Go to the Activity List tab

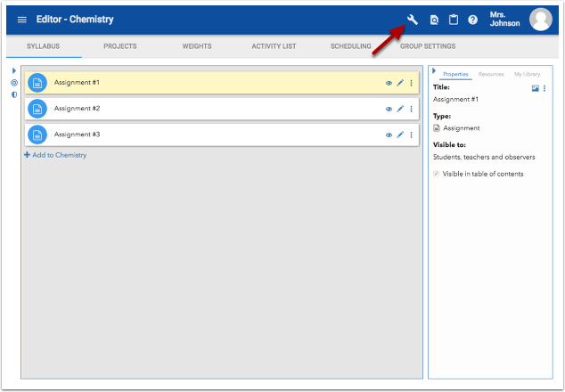click(x=274, y=45)
